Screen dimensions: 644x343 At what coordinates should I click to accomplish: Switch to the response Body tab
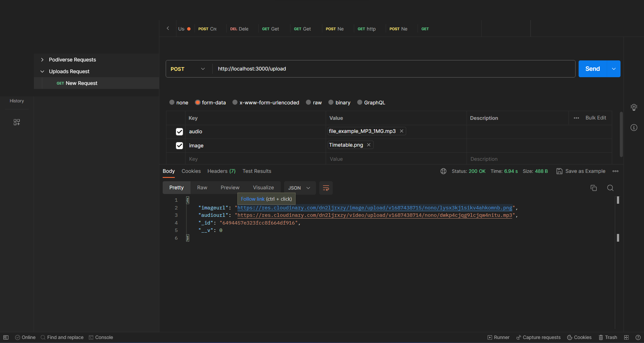(x=169, y=171)
